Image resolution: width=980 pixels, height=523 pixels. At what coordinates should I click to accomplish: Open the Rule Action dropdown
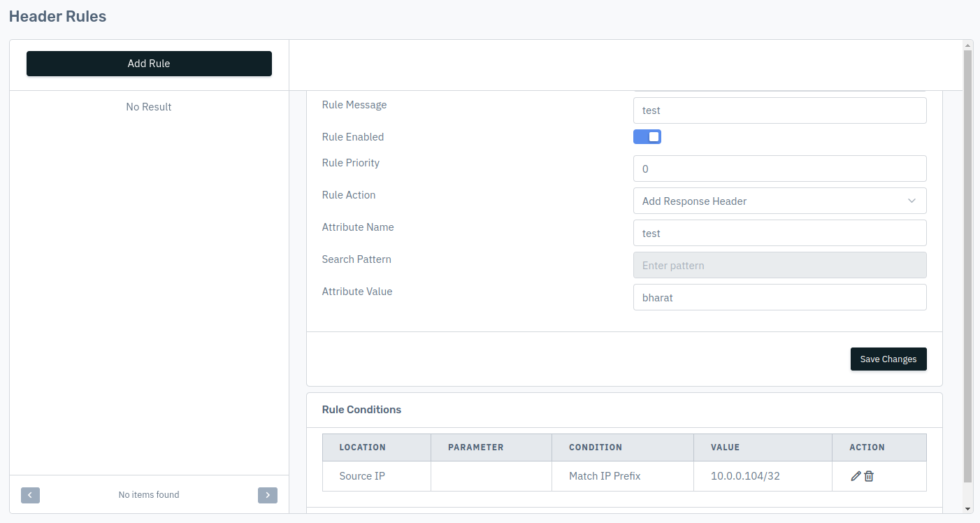click(x=780, y=201)
